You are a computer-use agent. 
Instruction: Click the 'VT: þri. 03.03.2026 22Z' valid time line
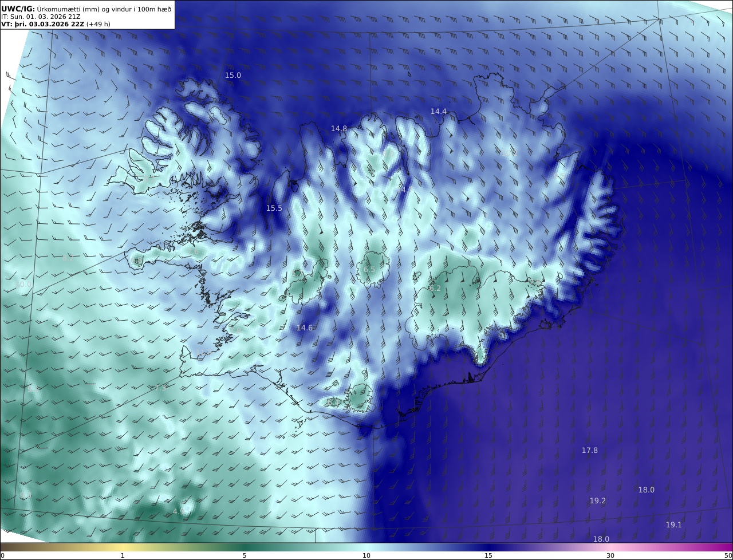pos(56,24)
